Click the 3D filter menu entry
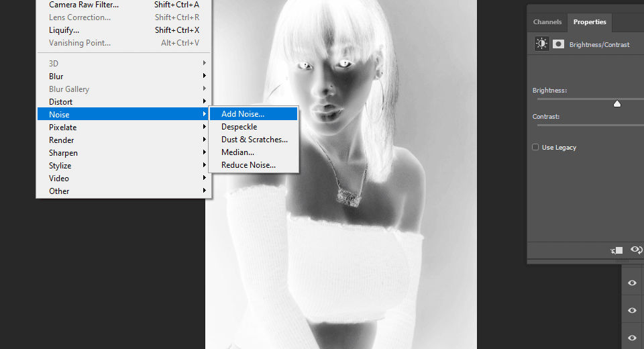The width and height of the screenshot is (644, 349). (123, 63)
